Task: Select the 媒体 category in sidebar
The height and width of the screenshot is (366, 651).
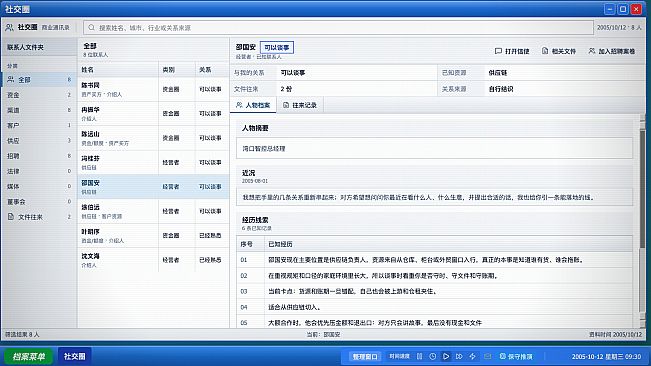Action: coord(39,186)
